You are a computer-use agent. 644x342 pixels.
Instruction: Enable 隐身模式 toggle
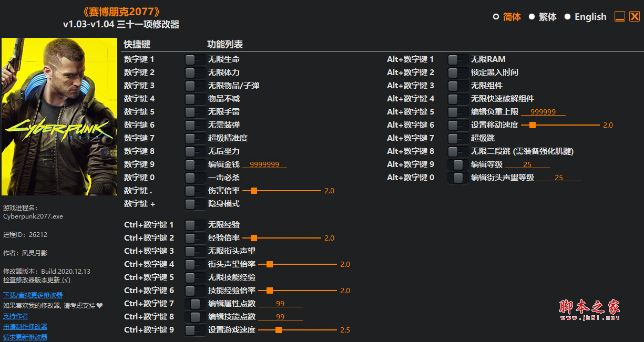tap(195, 204)
